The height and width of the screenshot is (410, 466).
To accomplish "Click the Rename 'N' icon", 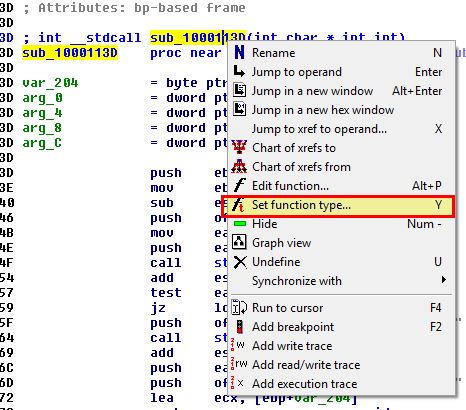I will point(239,53).
